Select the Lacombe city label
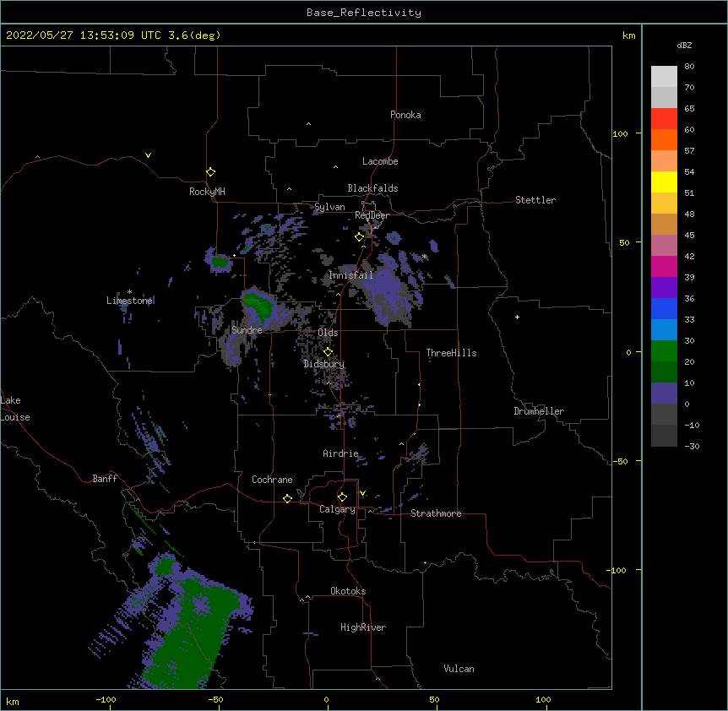This screenshot has width=728, height=711. (x=380, y=161)
